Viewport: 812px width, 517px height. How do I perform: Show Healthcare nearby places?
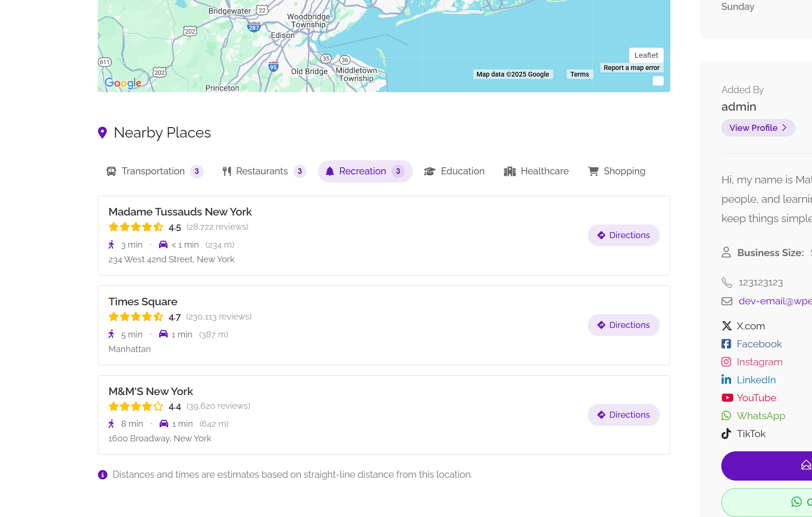click(x=536, y=171)
